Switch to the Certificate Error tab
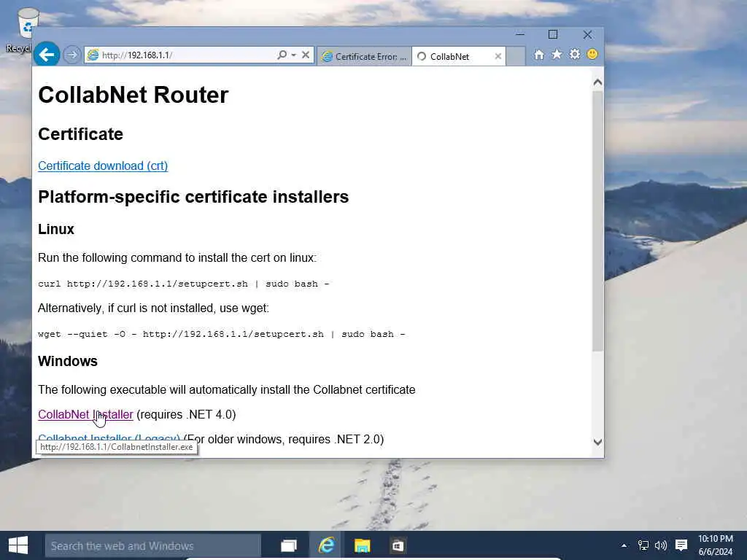This screenshot has width=747, height=560. tap(365, 56)
